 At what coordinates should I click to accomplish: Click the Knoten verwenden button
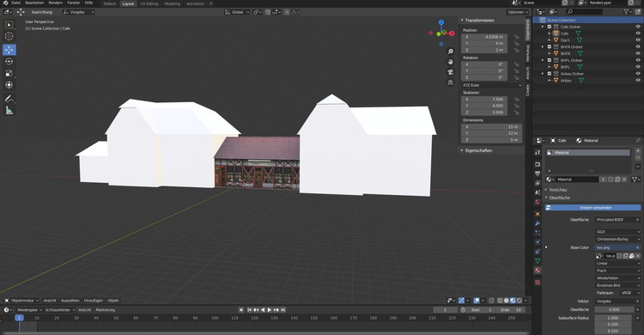pos(592,208)
